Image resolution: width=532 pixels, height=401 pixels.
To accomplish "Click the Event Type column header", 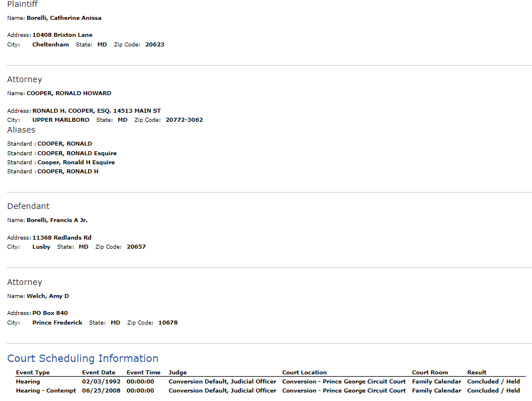I will (33, 373).
